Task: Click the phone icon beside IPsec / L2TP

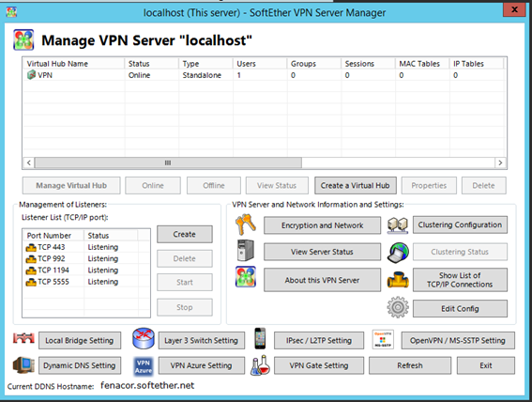Action: (x=260, y=338)
